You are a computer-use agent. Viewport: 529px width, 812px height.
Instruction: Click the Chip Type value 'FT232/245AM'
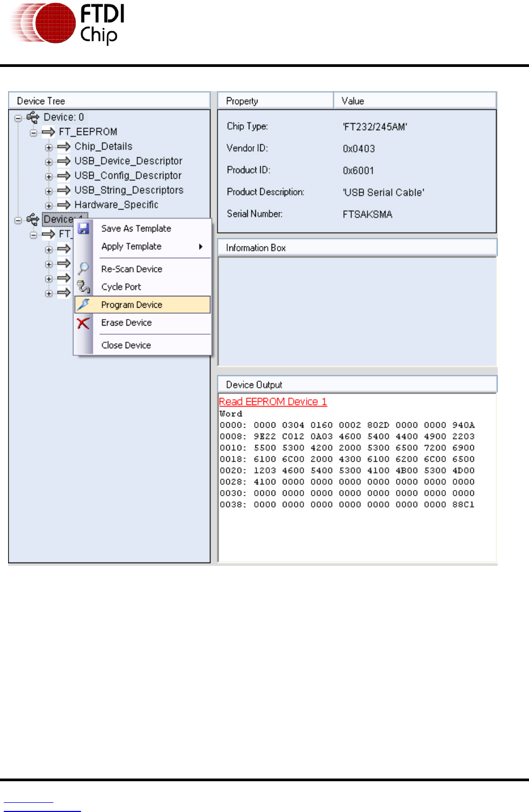coord(375,127)
